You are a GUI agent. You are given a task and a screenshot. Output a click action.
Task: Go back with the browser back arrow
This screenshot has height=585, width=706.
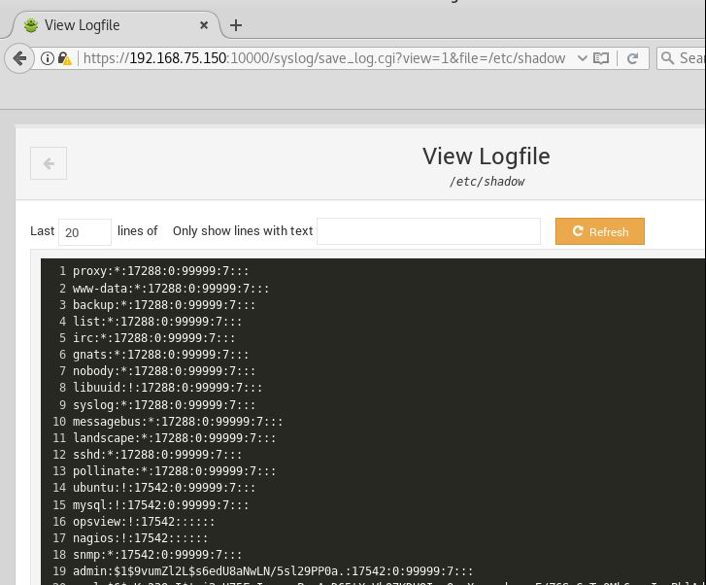click(19, 58)
